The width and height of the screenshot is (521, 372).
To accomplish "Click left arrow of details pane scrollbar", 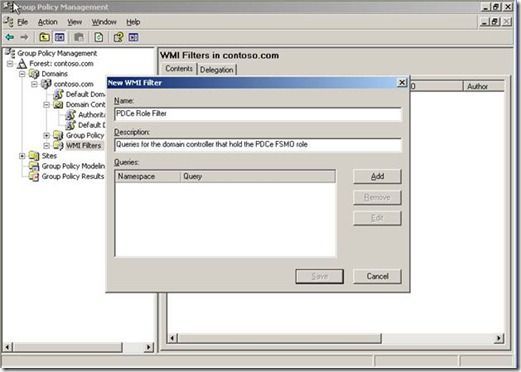I will click(172, 339).
